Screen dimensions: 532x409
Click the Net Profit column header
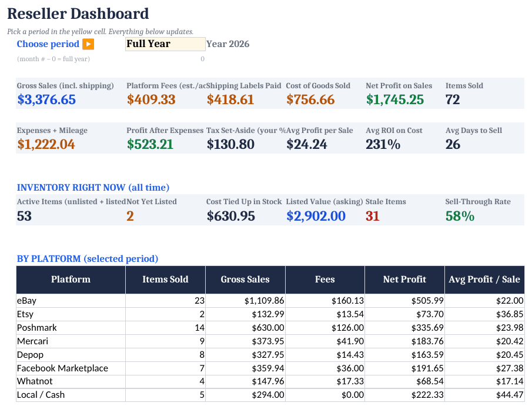pos(405,280)
